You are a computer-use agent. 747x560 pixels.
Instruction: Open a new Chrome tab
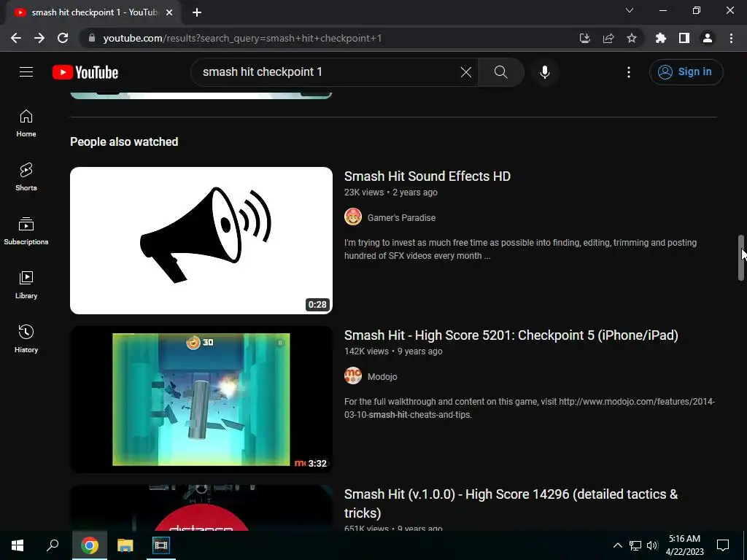[197, 13]
